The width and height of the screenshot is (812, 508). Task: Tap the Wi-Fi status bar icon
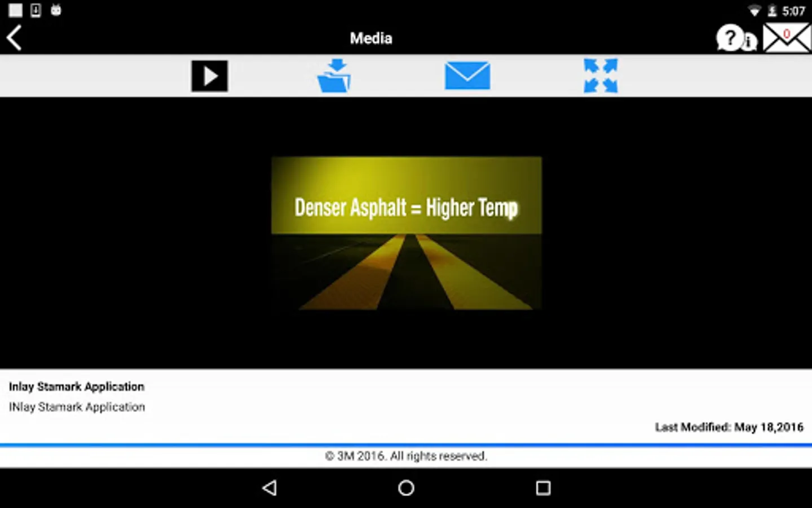pos(754,11)
